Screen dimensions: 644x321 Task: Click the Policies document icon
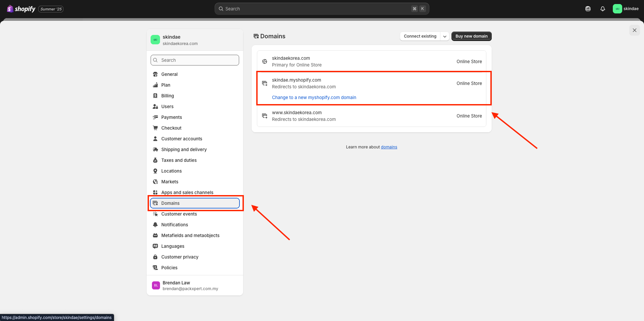(x=155, y=268)
